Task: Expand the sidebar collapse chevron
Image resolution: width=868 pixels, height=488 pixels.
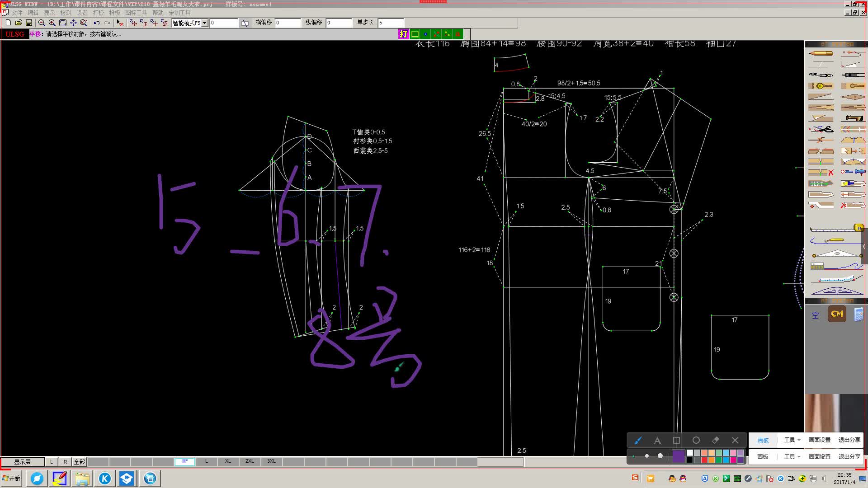Action: coord(864,247)
